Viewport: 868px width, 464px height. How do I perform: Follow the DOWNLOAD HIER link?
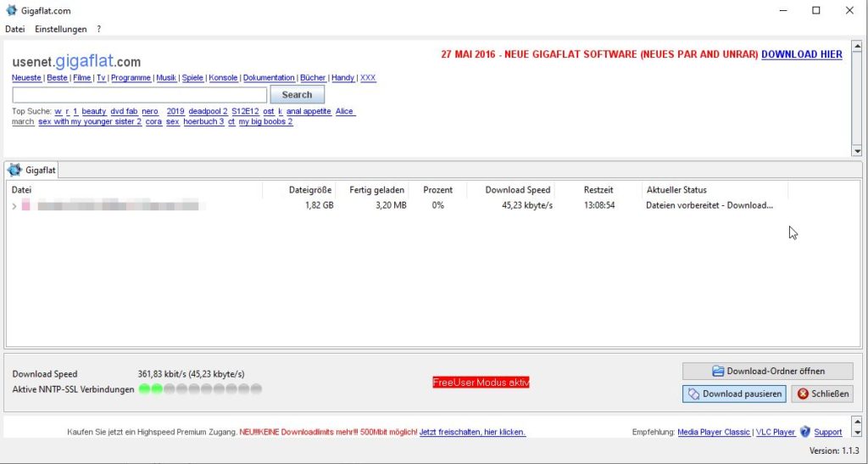coord(802,54)
